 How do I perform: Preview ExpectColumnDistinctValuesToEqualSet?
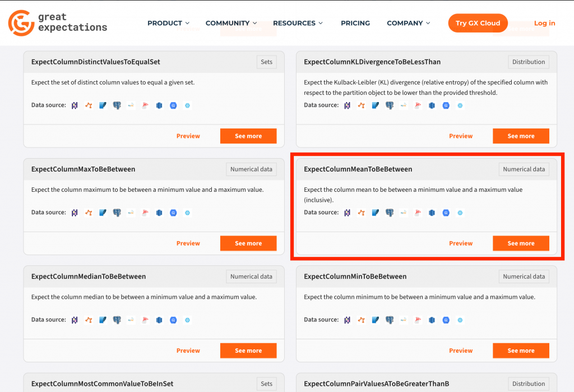(188, 136)
